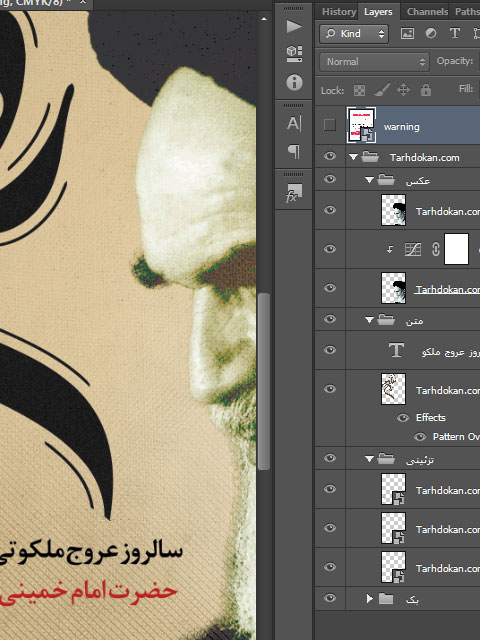The image size is (480, 640).
Task: Hide the Tarhdokan.com root group
Action: [330, 156]
